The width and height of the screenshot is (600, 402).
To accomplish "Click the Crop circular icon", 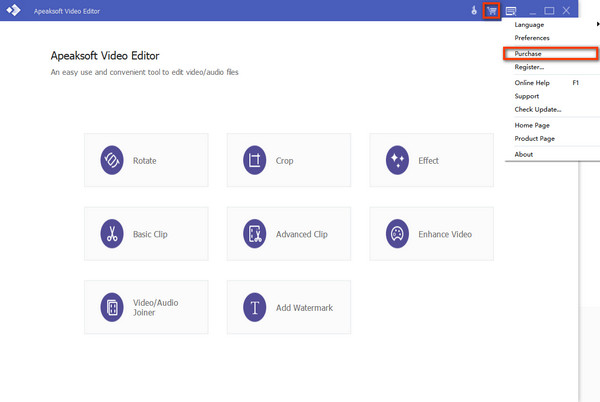I will click(x=254, y=160).
